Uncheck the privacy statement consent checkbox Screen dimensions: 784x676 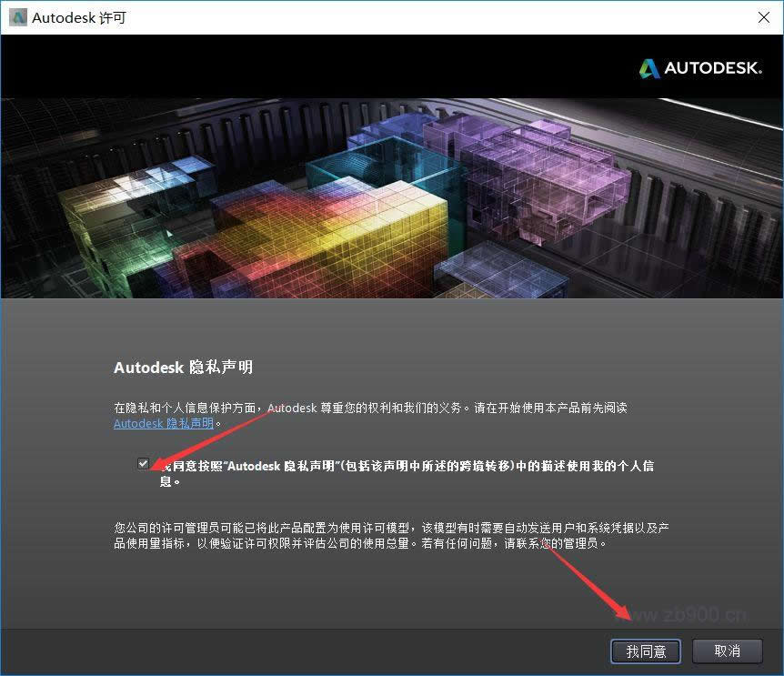click(x=143, y=462)
